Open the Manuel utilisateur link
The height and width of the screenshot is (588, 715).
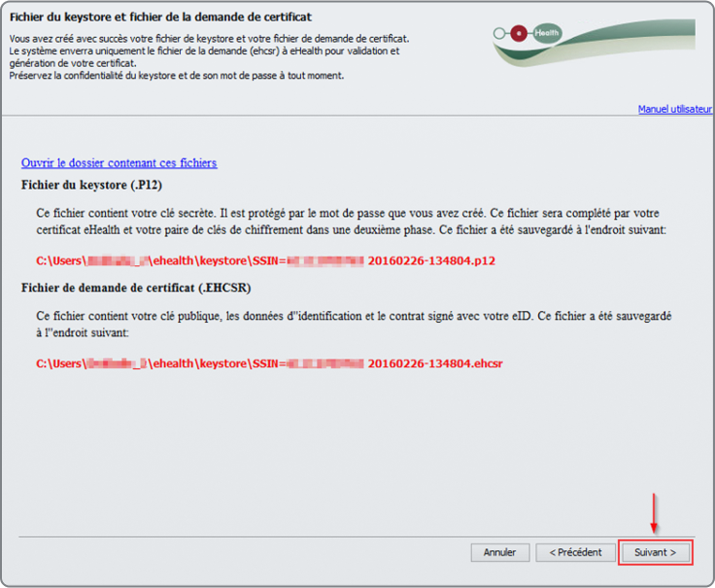pos(674,109)
